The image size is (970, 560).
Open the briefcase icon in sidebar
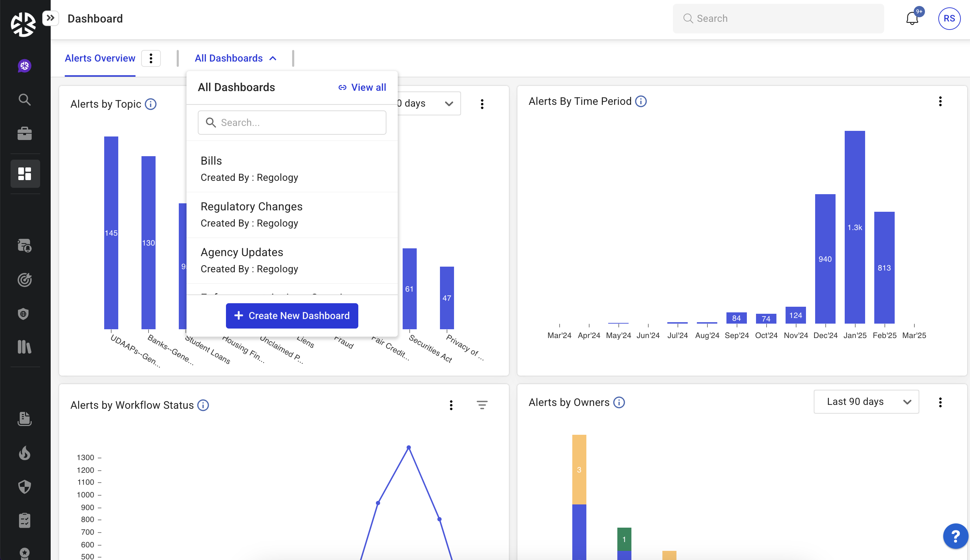pos(25,133)
